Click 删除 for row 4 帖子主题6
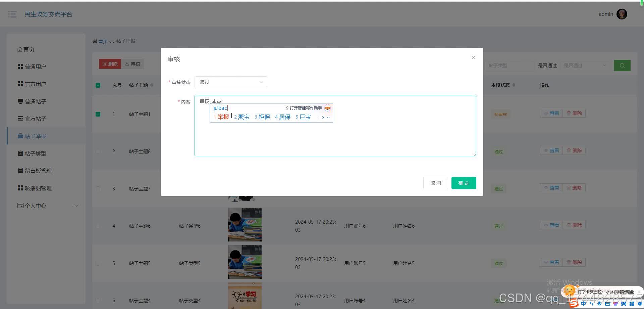 (x=574, y=225)
